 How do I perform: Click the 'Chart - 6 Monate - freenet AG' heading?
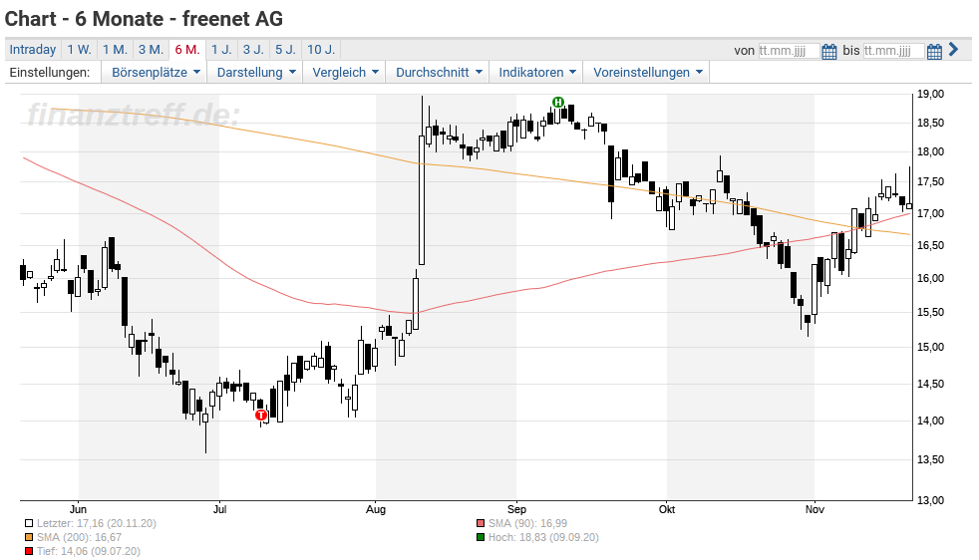click(145, 19)
